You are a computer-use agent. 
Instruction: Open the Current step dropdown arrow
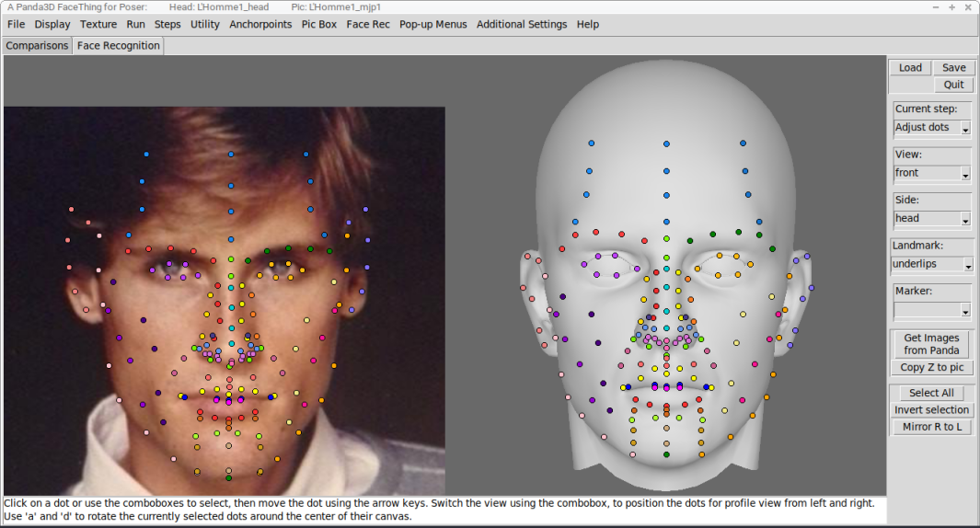(965, 128)
